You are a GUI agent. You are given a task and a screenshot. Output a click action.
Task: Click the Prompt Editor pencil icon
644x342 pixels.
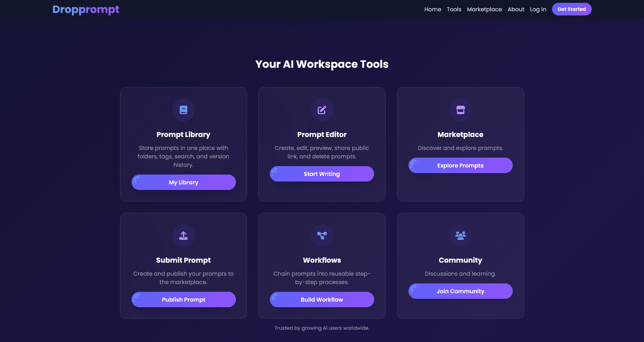click(x=322, y=110)
